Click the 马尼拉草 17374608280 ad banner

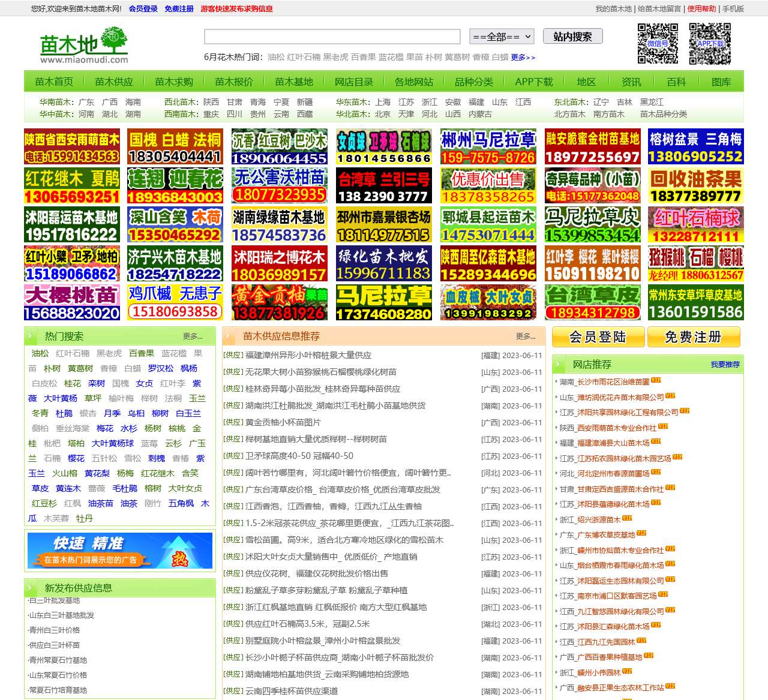384,302
